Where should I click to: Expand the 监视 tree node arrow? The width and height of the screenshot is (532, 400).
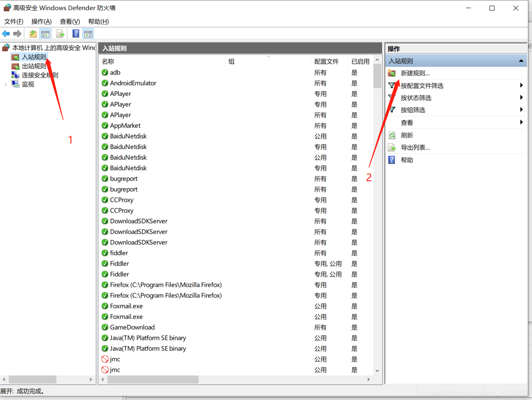pos(6,84)
